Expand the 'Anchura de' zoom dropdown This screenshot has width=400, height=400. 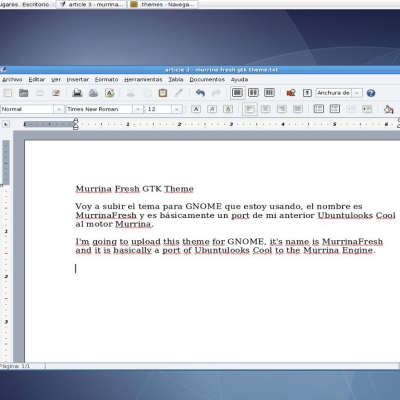357,93
